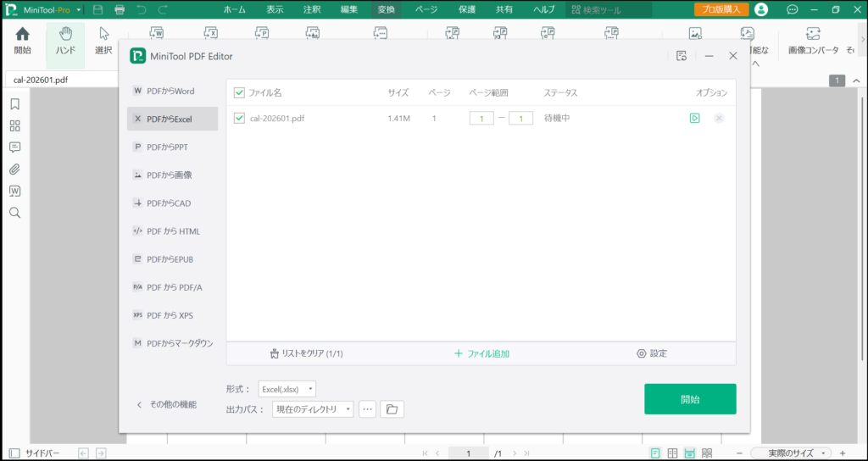868x461 pixels.
Task: Open the attachments paperclip panel
Action: [x=15, y=169]
